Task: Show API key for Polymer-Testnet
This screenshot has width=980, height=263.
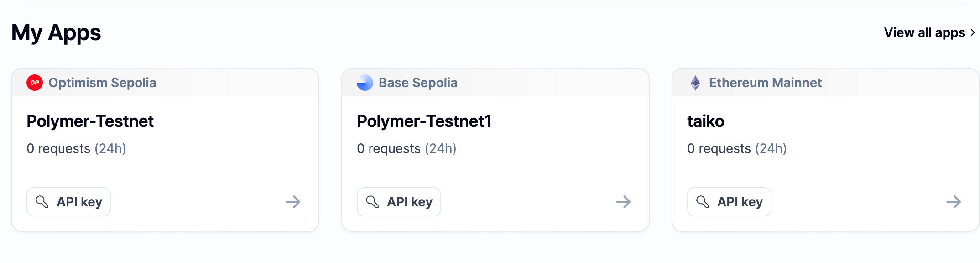Action: 69,202
